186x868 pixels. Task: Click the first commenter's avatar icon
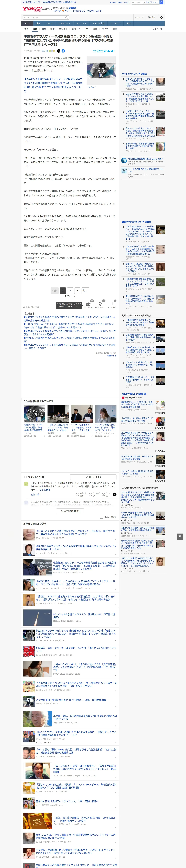[26, 484]
